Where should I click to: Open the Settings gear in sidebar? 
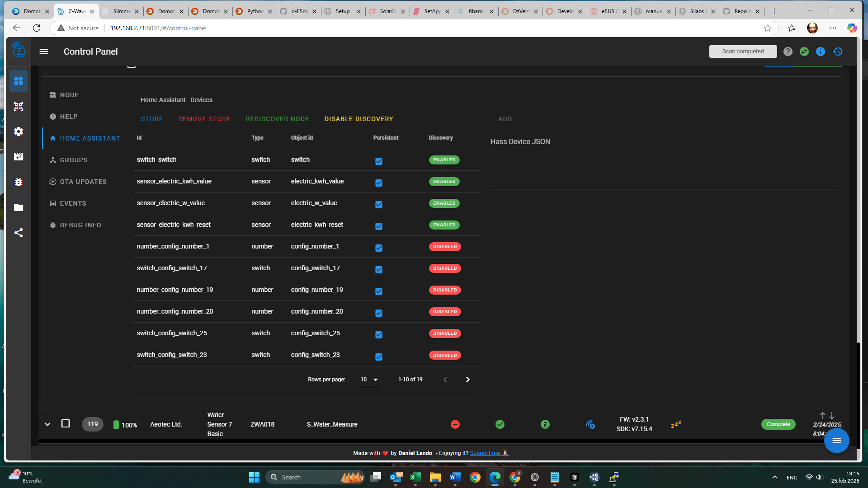point(19,131)
